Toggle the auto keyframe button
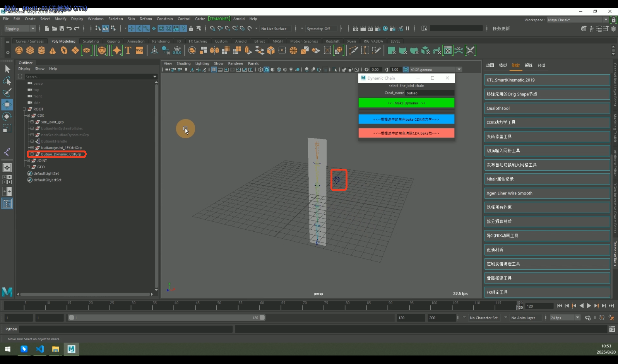Screen dimensions: 618x364 click(602, 318)
